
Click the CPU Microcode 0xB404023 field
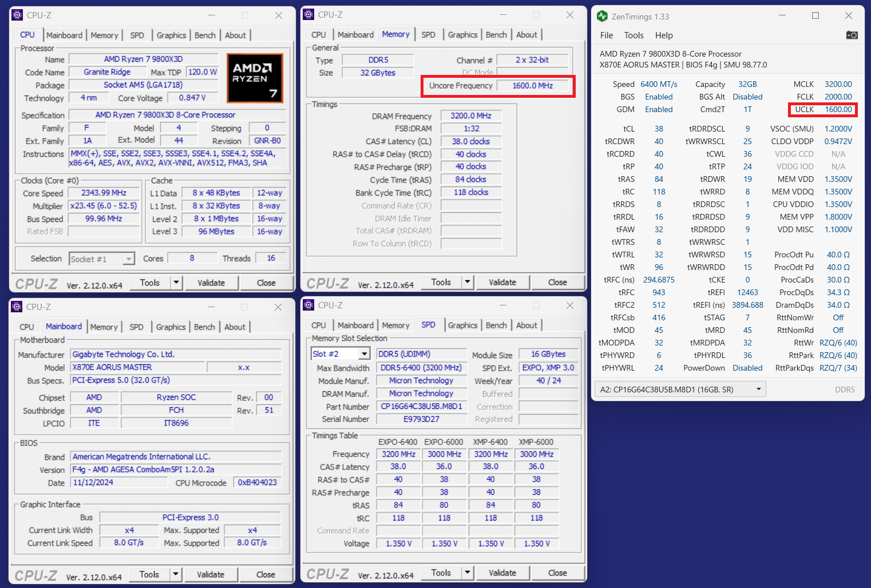point(258,483)
